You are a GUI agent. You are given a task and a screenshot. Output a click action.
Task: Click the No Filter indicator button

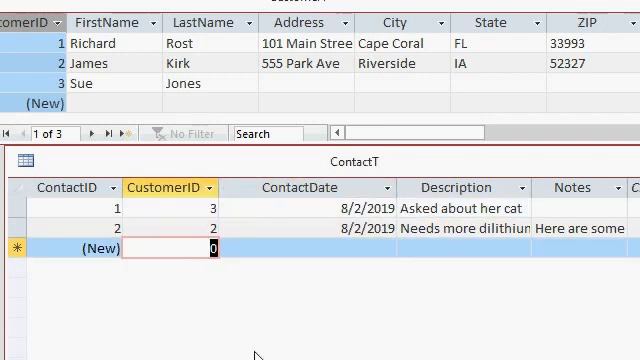point(183,133)
